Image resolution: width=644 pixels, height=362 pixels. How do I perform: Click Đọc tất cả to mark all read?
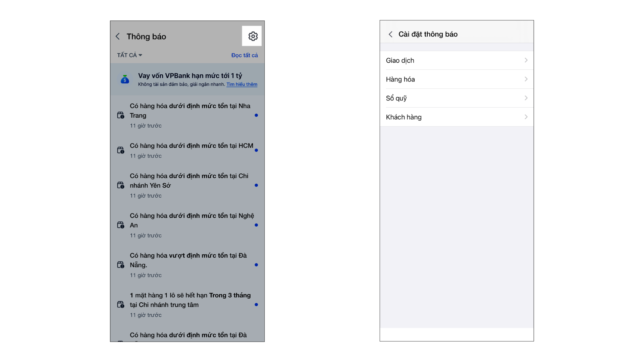click(x=244, y=55)
